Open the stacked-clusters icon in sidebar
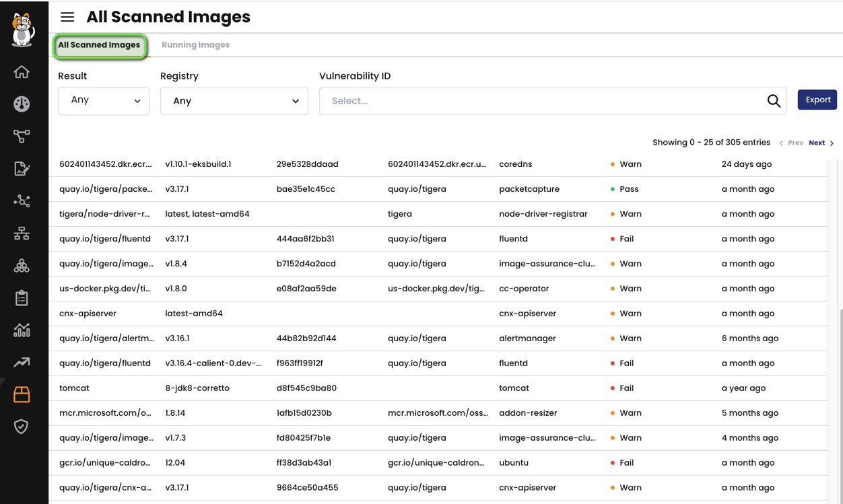 22,265
